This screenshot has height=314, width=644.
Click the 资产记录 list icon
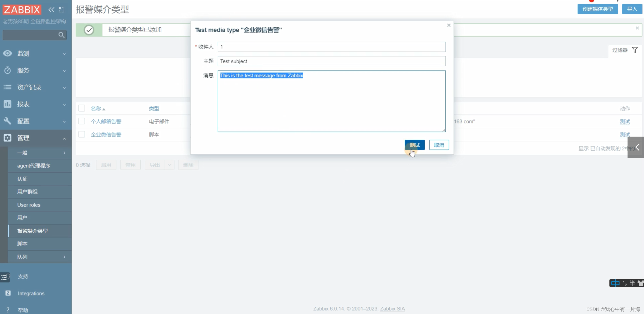[x=8, y=87]
